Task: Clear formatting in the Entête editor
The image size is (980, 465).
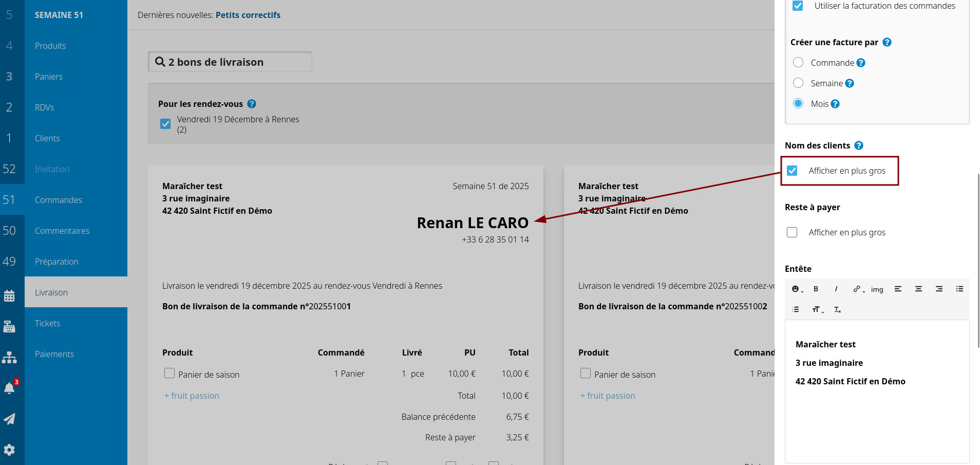Action: point(837,310)
